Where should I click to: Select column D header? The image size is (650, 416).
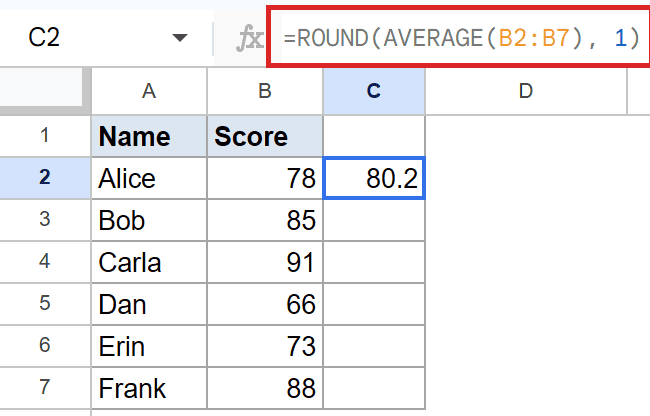526,91
